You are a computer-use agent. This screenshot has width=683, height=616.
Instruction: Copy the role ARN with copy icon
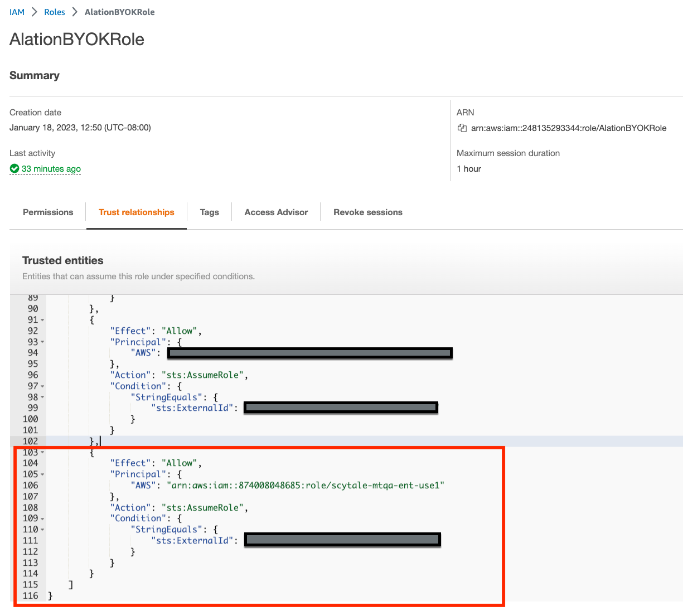click(x=462, y=128)
